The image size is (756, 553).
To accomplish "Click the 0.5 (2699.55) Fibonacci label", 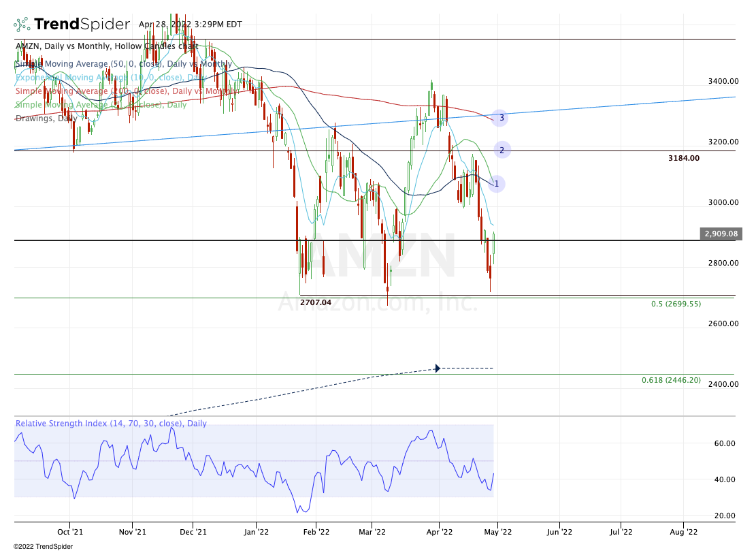I will coord(676,304).
